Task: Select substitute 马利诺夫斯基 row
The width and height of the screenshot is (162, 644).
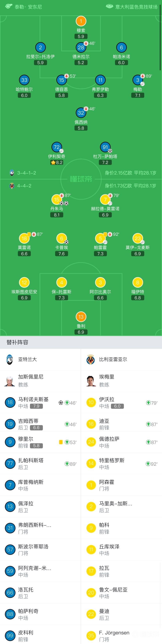Action: click(40, 403)
